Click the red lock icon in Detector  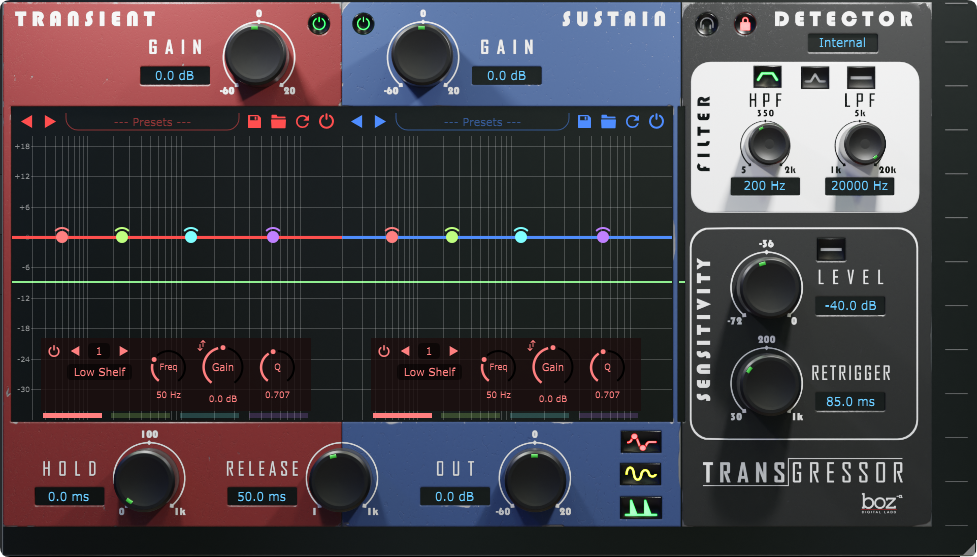745,24
